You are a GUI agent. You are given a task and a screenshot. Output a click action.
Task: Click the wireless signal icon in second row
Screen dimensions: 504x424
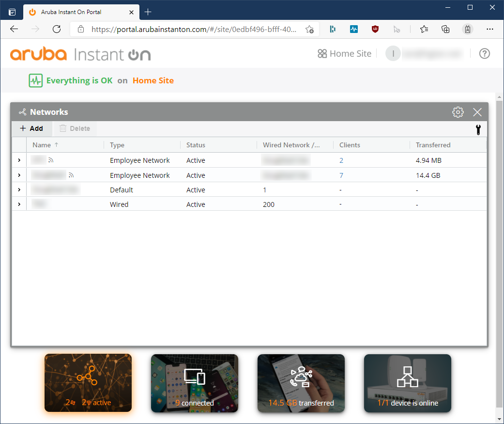71,175
